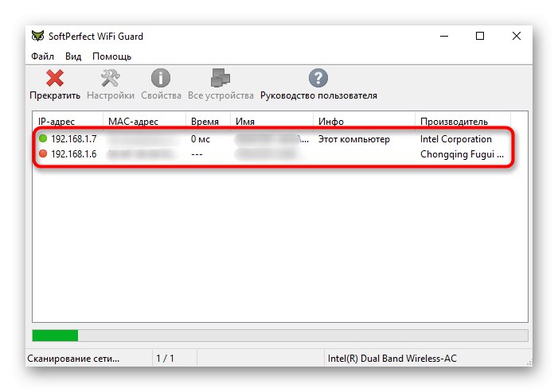This screenshot has height=392, width=558.
Task: Open the Помощь menu
Action: [x=111, y=56]
